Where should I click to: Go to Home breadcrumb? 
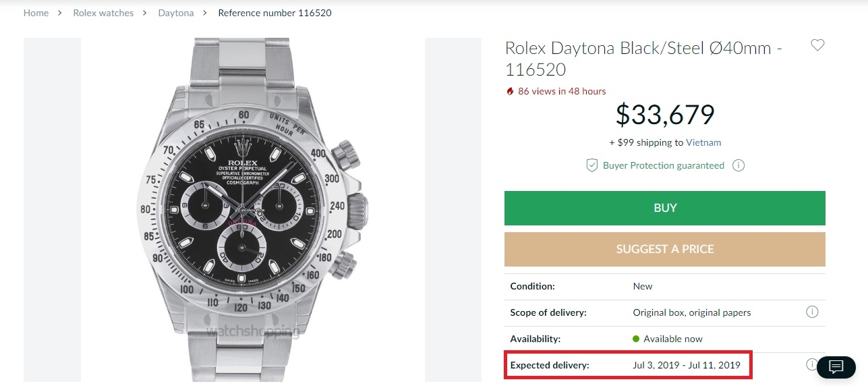(x=36, y=13)
